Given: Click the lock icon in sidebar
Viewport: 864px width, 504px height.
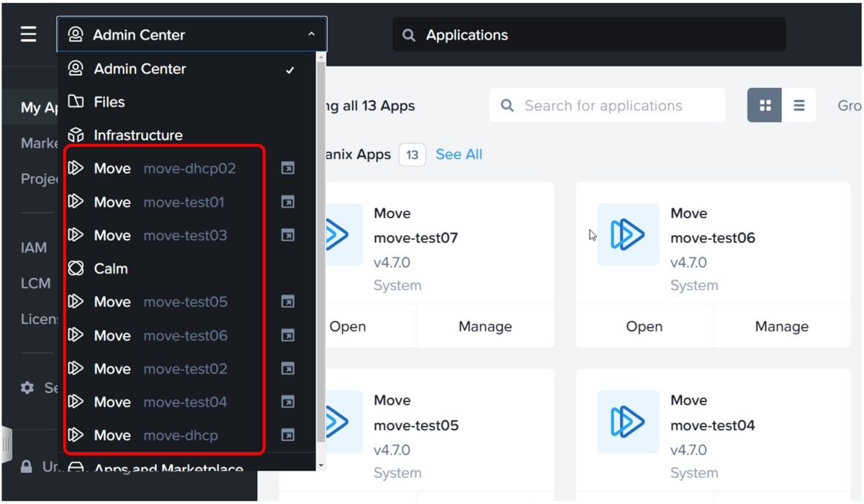Looking at the screenshot, I should [27, 467].
